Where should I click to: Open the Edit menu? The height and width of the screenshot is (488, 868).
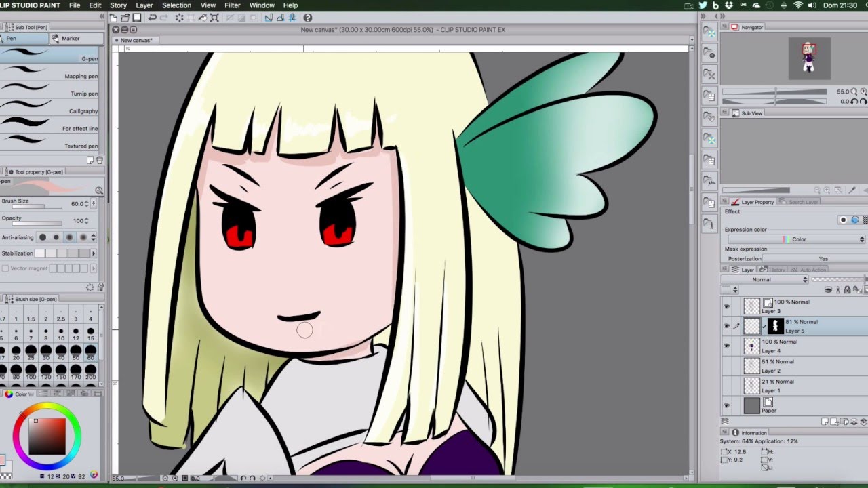pyautogui.click(x=95, y=5)
